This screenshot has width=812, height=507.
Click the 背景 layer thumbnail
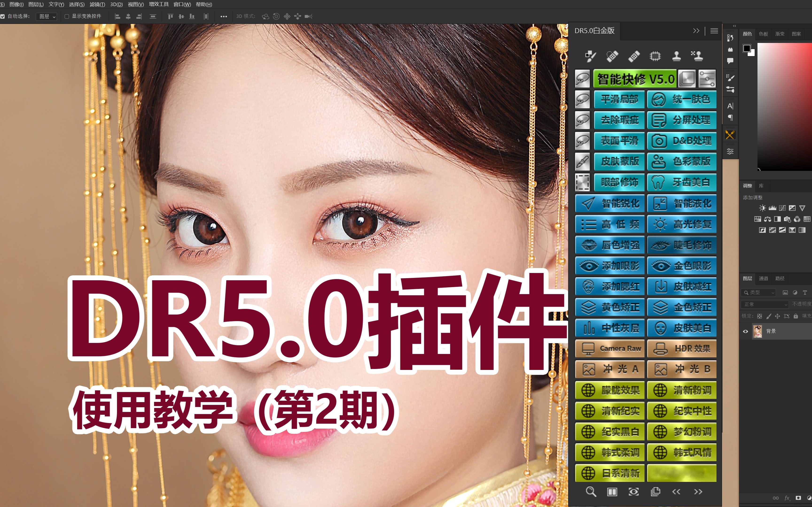coord(758,331)
